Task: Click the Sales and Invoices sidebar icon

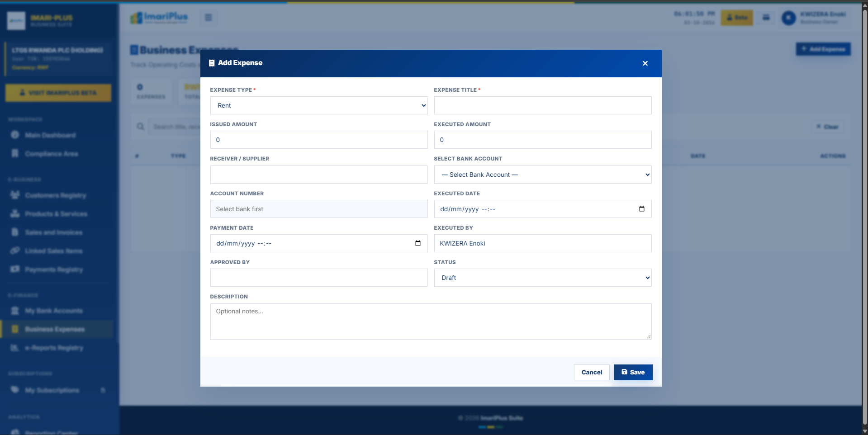Action: point(15,232)
